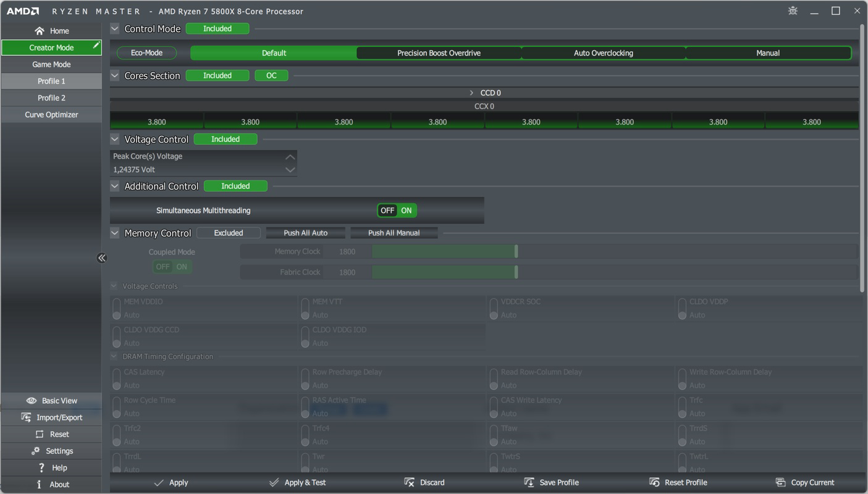Viewport: 868px width, 494px height.
Task: Open Curve Optimizer
Action: (x=51, y=114)
